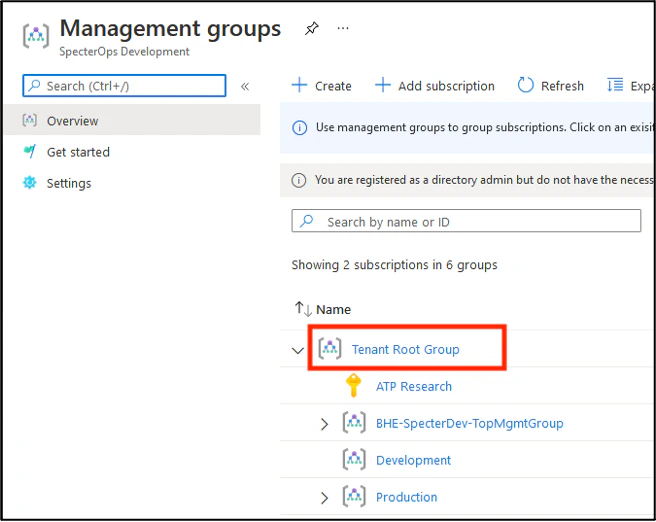Click the Create button
This screenshot has height=522, width=656.
[x=321, y=86]
